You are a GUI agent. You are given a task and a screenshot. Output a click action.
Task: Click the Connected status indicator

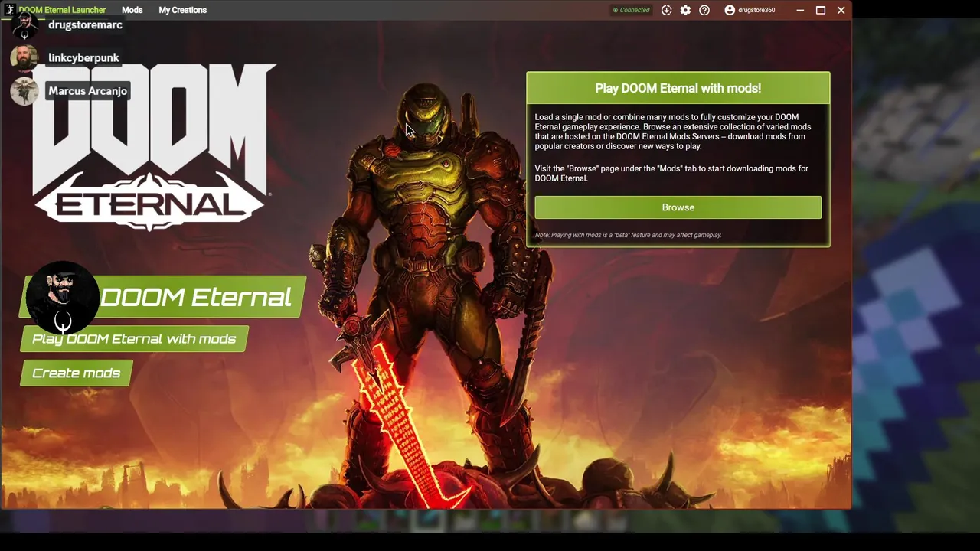(x=631, y=10)
